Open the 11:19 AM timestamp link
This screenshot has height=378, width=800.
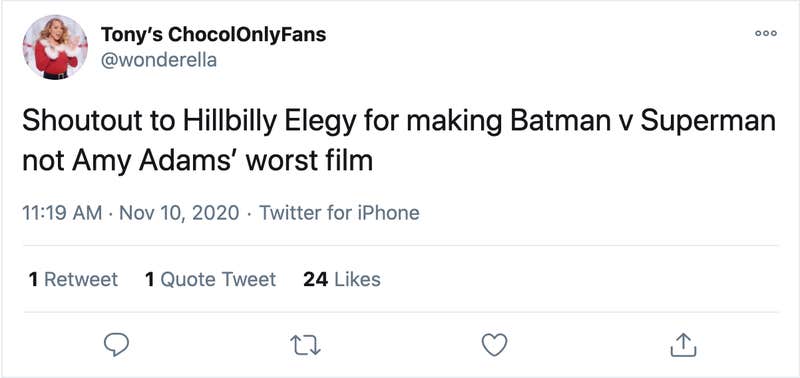(x=62, y=213)
